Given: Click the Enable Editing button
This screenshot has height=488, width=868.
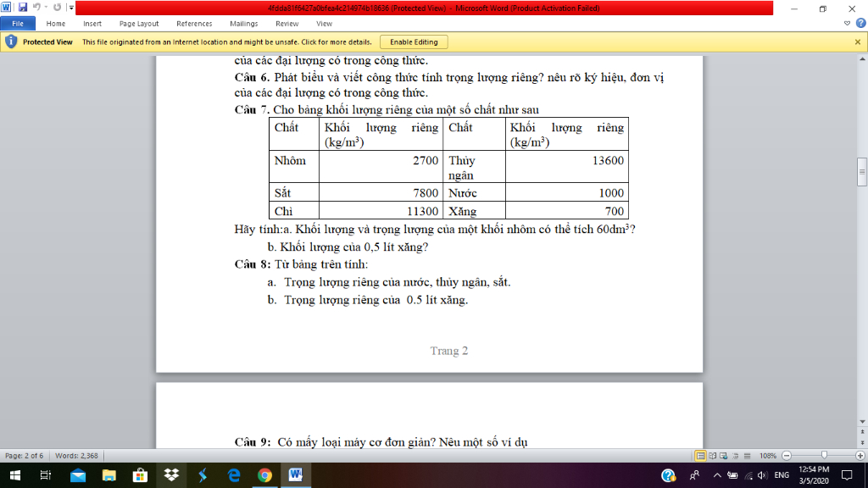Looking at the screenshot, I should (414, 42).
